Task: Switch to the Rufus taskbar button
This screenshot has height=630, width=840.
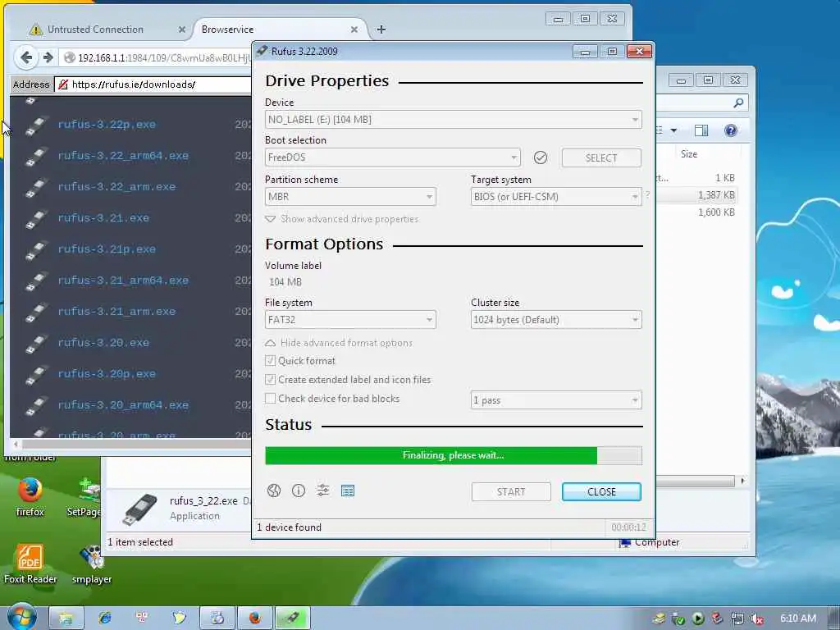Action: click(292, 619)
